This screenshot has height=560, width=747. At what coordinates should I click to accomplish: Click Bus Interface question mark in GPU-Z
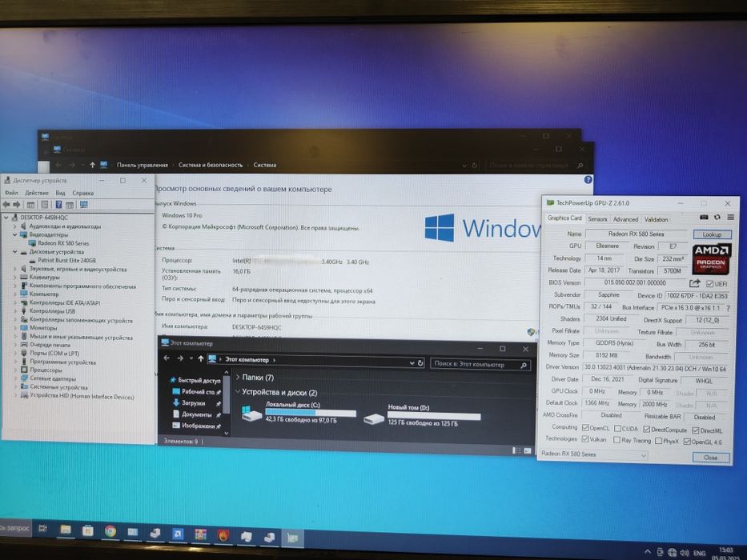(x=728, y=308)
